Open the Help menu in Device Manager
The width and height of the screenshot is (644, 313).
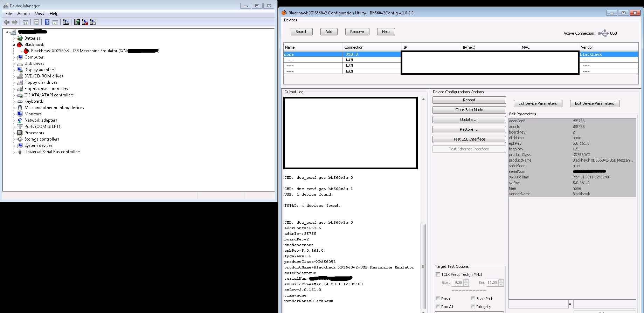54,14
